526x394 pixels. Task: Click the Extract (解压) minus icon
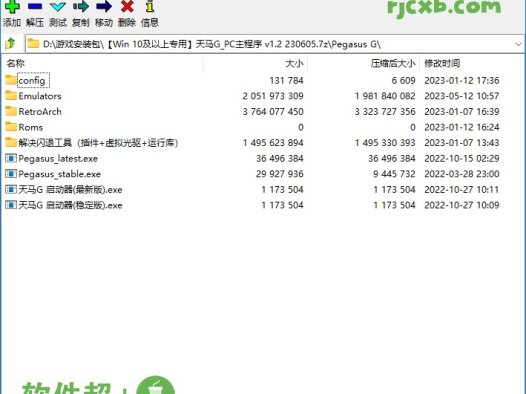point(35,6)
